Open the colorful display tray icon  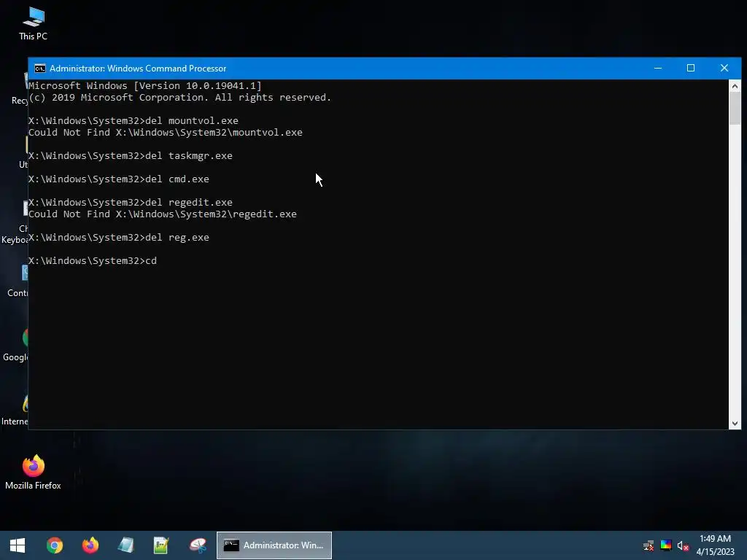[665, 545]
